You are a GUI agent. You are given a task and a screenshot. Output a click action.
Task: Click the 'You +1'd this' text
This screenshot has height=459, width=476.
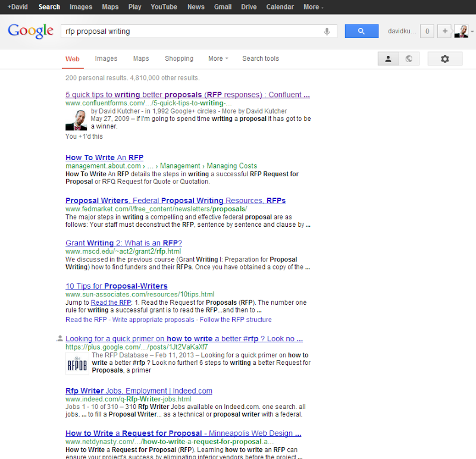pyautogui.click(x=84, y=136)
